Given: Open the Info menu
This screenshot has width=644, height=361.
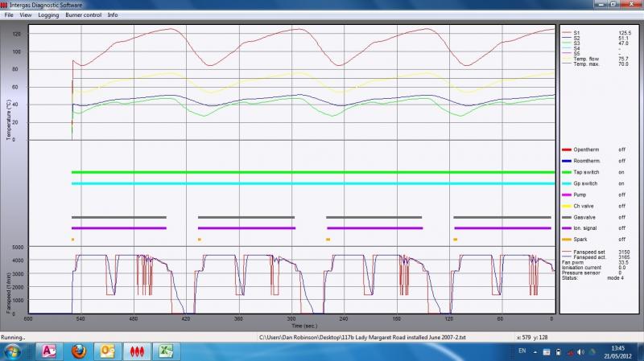Looking at the screenshot, I should 113,14.
